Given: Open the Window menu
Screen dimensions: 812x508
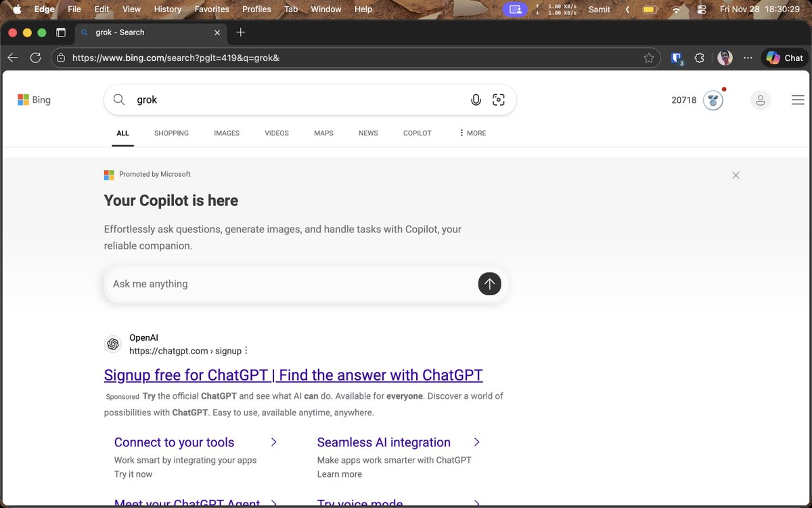Looking at the screenshot, I should tap(325, 9).
